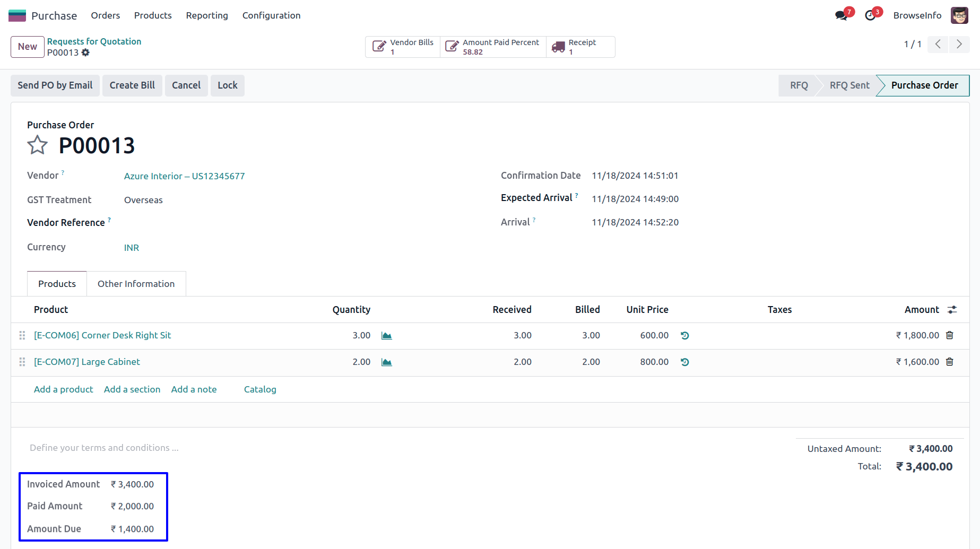Click the forecast chart icon for Large Cabinet
This screenshot has width=980, height=549.
tap(386, 362)
